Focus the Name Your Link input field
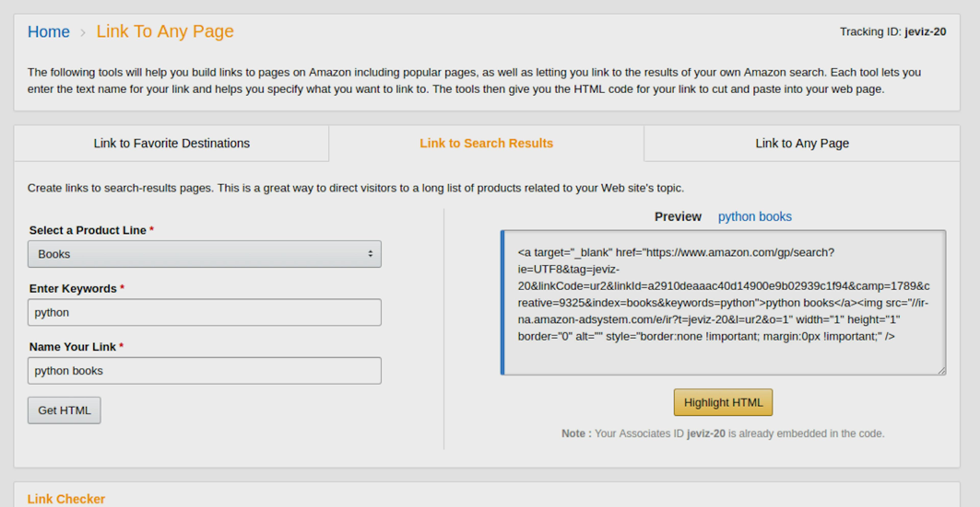This screenshot has width=980, height=507. point(205,371)
